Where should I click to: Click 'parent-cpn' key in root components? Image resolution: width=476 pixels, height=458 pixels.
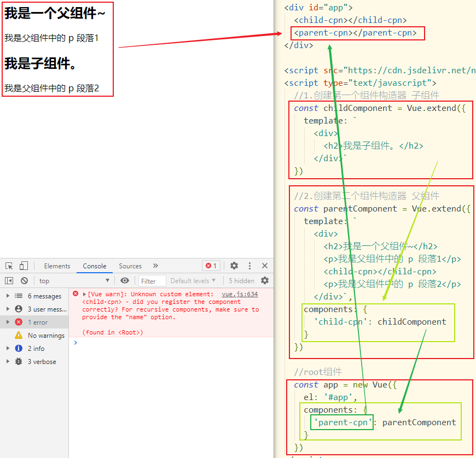click(x=343, y=422)
